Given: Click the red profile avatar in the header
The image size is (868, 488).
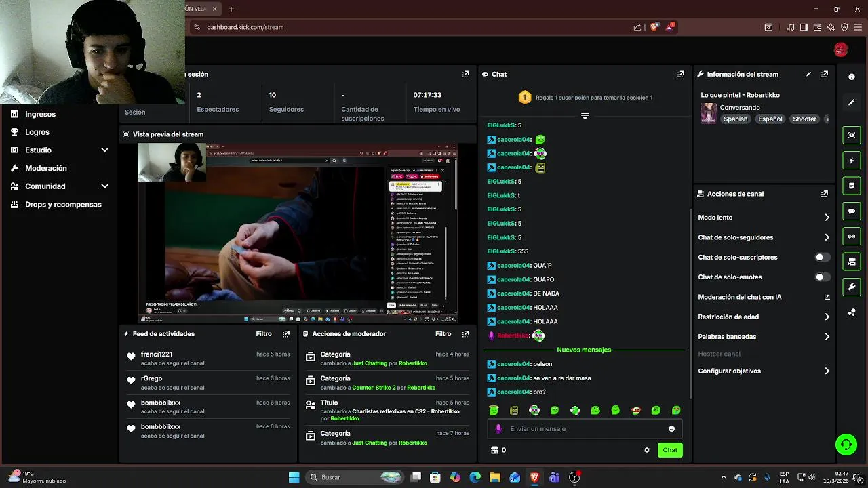Looking at the screenshot, I should (841, 49).
